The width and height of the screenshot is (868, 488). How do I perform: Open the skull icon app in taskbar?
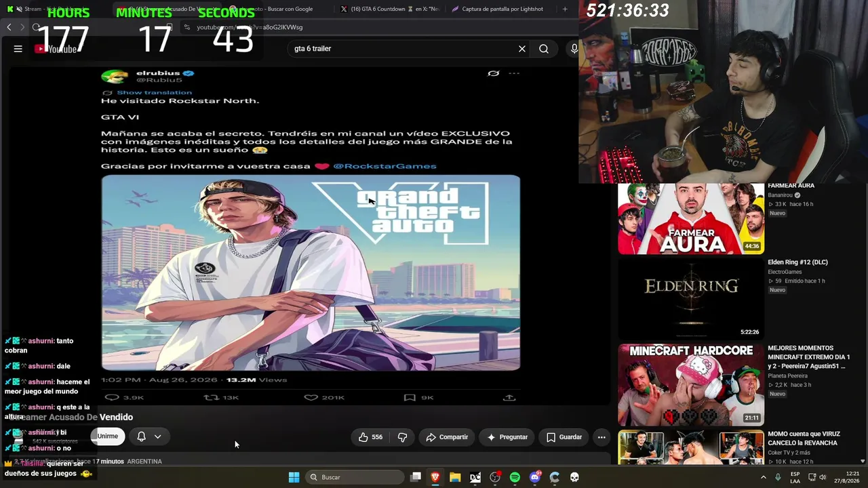coord(574,477)
